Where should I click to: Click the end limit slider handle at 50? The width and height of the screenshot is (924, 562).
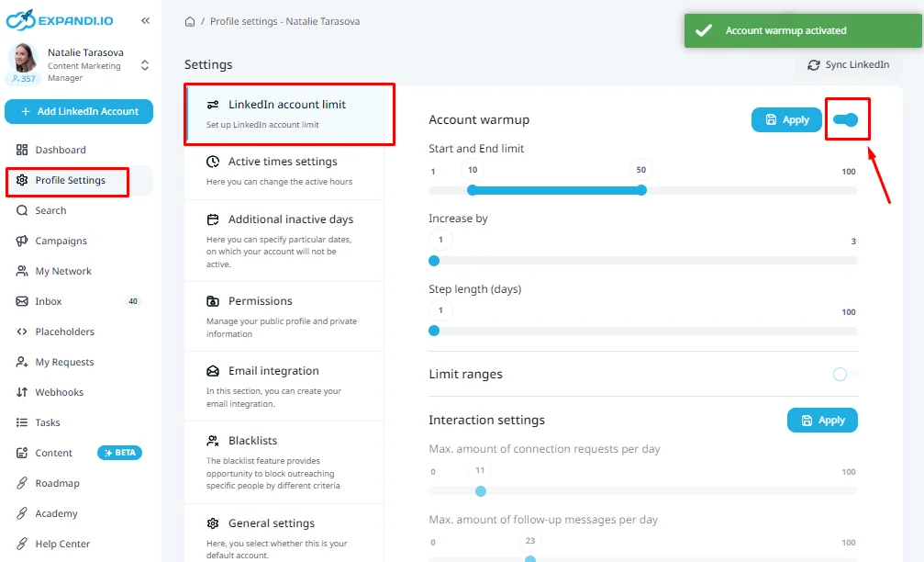[x=641, y=190]
